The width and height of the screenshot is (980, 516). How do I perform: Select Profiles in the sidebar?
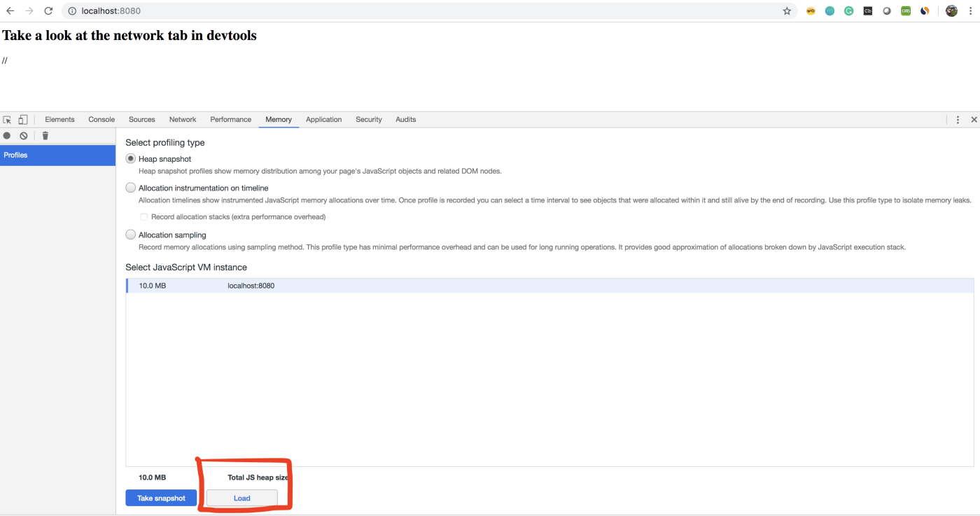click(x=57, y=155)
